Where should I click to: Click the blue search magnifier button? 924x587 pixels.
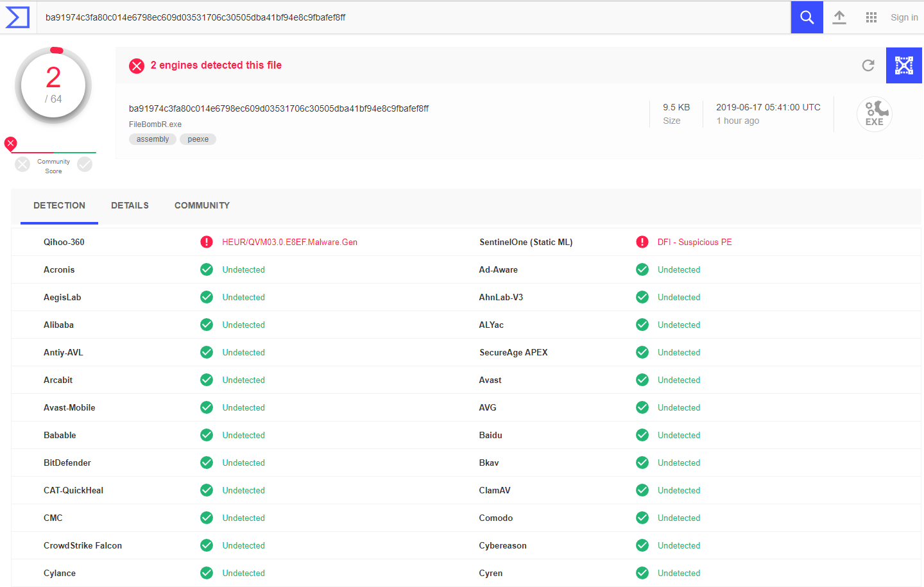coord(807,17)
